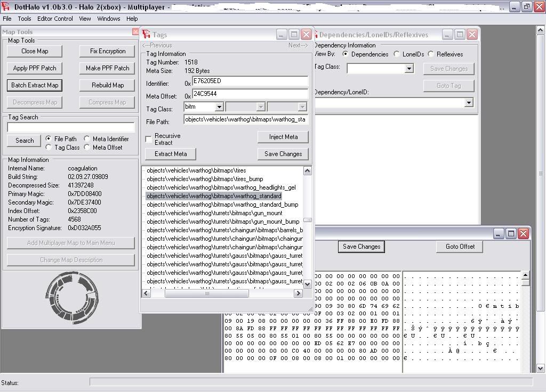Minimize the Dependencies/LoneIDs/Reflexives window

[447, 35]
